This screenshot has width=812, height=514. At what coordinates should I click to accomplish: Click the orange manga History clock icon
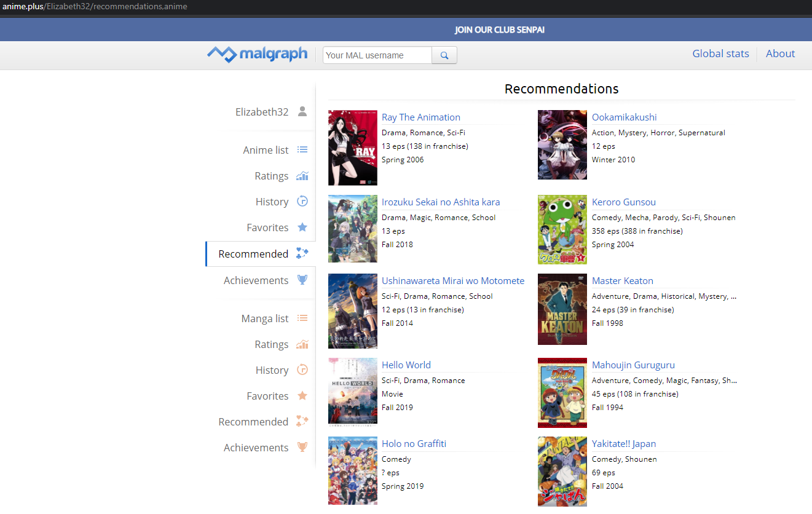pos(302,370)
